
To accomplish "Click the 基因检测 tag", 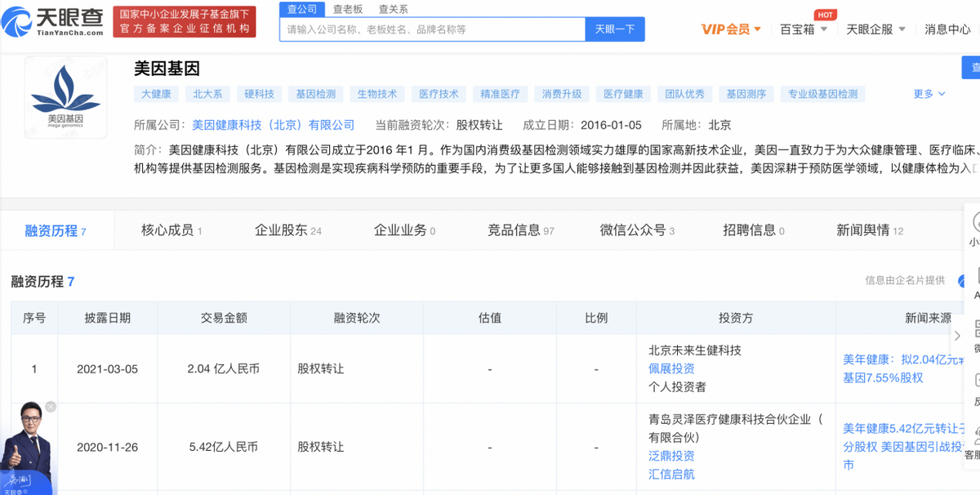I will pyautogui.click(x=316, y=94).
